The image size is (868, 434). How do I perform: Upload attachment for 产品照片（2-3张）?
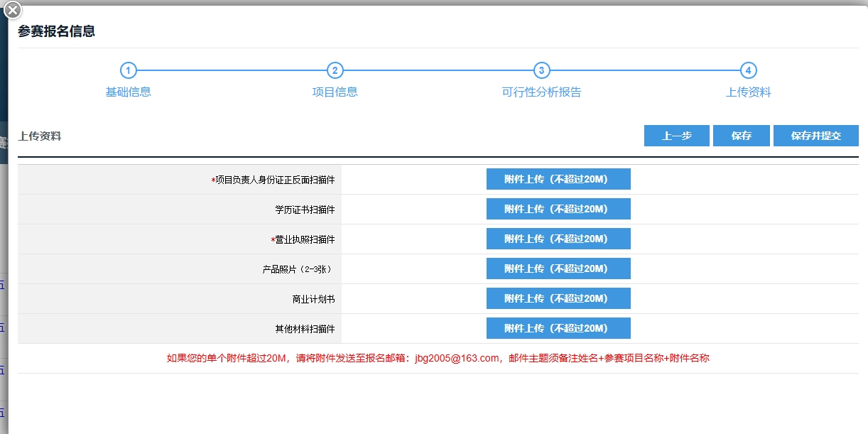click(558, 268)
